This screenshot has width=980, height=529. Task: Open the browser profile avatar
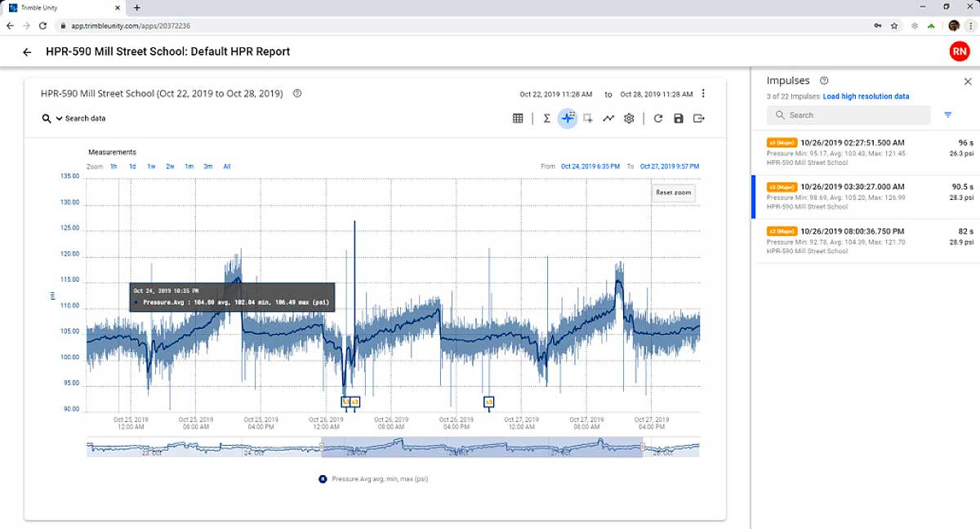pos(953,26)
